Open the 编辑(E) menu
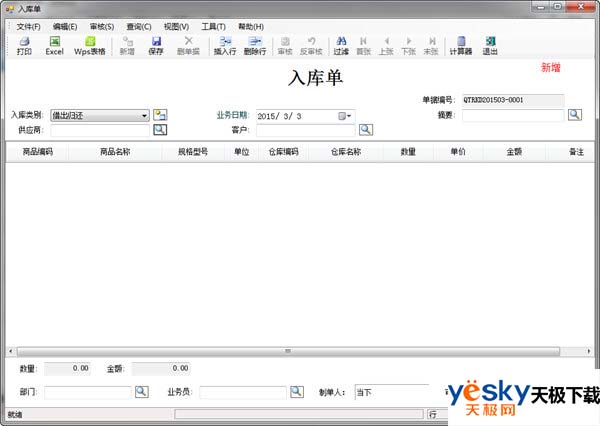 tap(65, 26)
